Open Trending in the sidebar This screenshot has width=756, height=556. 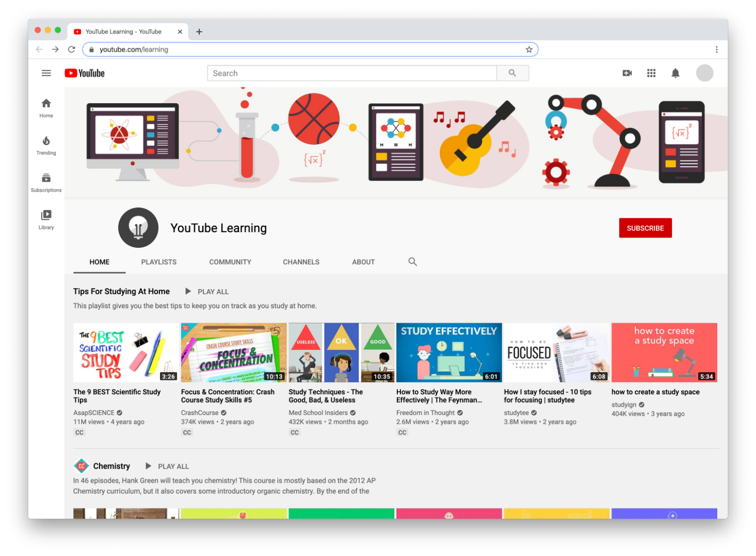(46, 146)
